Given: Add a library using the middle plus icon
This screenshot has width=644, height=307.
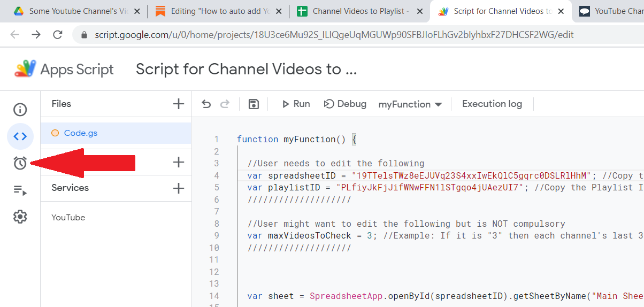Looking at the screenshot, I should 179,162.
